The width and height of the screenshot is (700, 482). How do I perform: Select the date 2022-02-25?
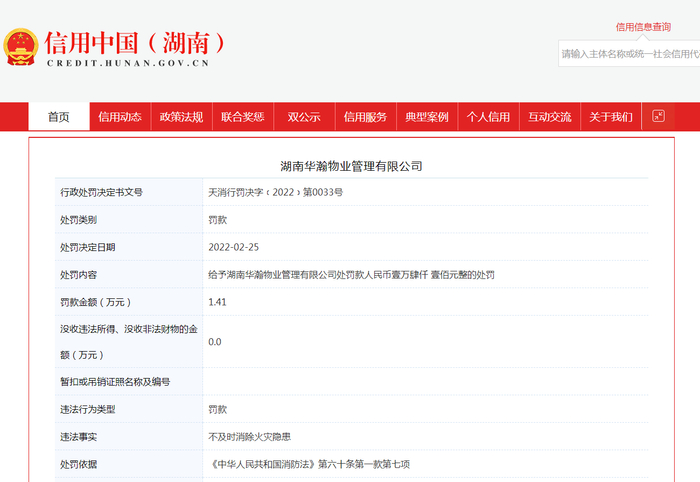pos(233,247)
